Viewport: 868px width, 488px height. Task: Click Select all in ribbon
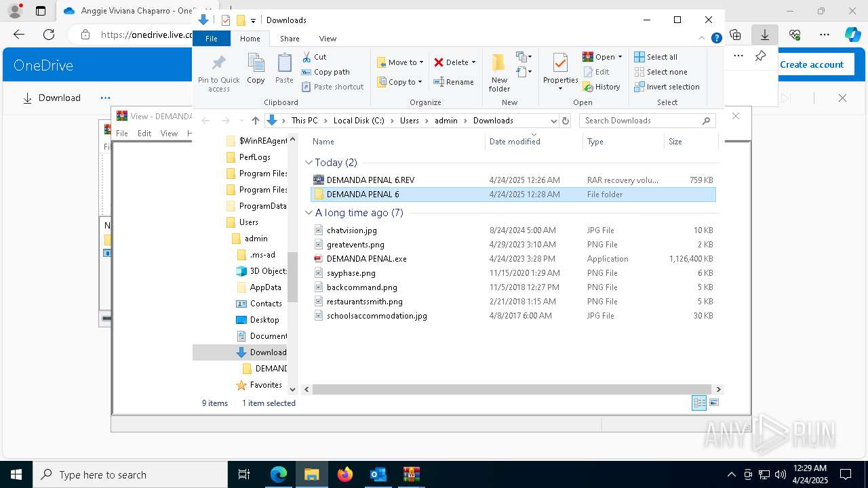pos(656,57)
